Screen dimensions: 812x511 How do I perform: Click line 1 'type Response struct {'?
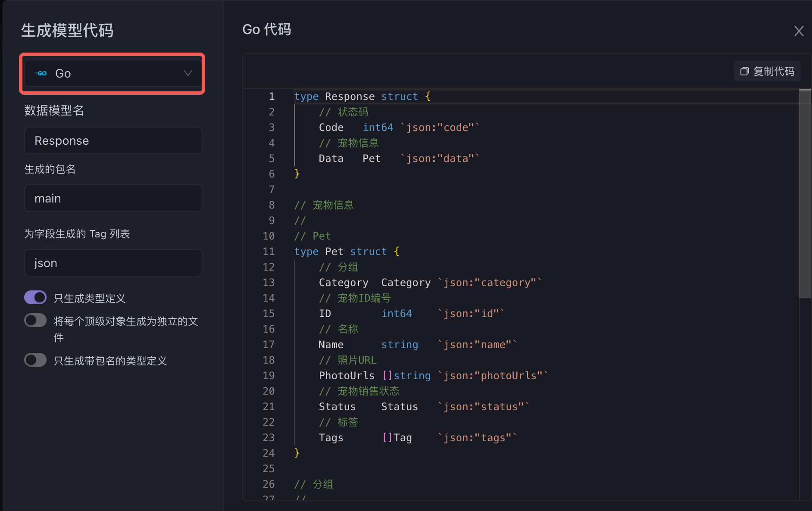point(362,97)
